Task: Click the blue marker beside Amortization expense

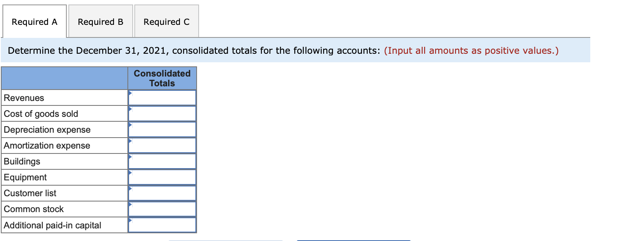Action: point(130,140)
